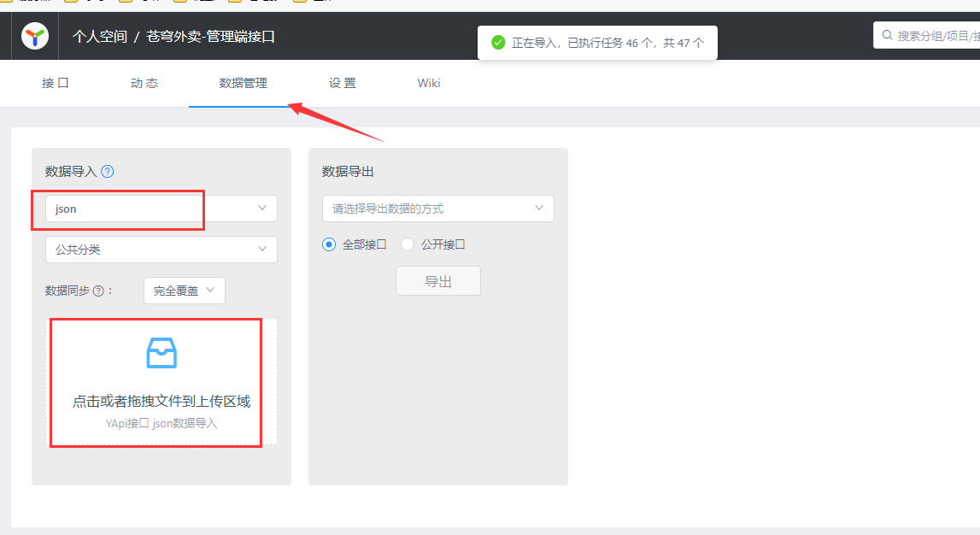980x535 pixels.
Task: Open the 个人空间 breadcrumb link
Action: click(100, 37)
